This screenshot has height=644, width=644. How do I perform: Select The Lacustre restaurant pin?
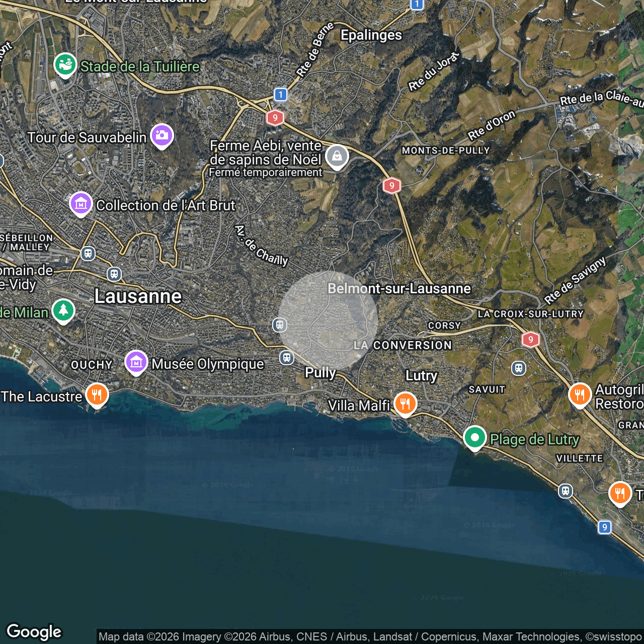pos(97,395)
